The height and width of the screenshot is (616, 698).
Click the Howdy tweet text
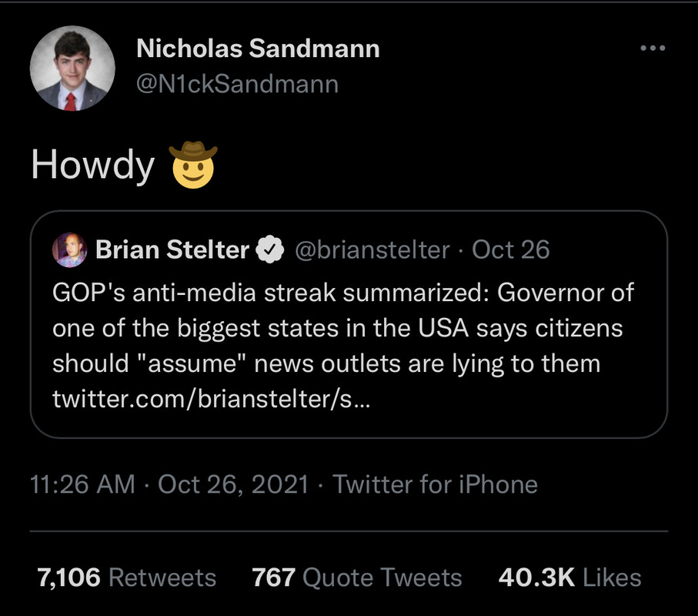click(92, 166)
